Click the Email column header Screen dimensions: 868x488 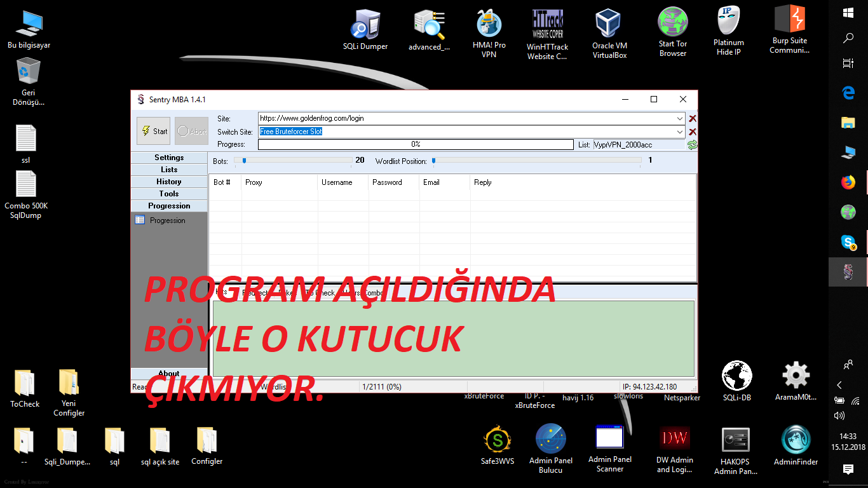tap(445, 182)
